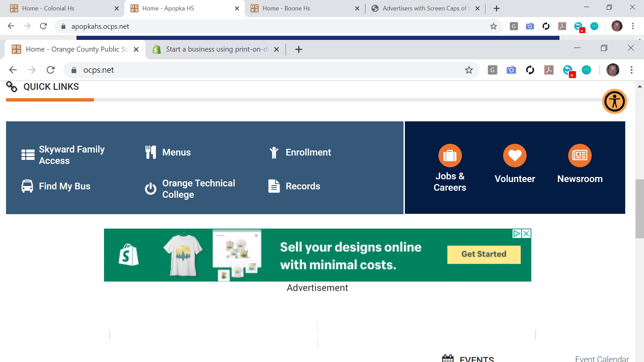The width and height of the screenshot is (644, 362).
Task: Click the Menus fork and knife icon
Action: 151,152
